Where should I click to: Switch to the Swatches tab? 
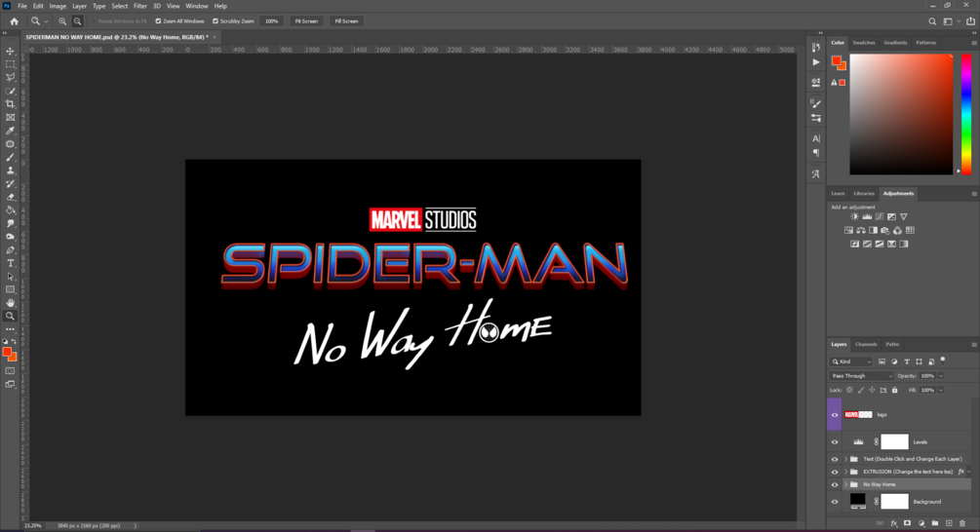click(863, 43)
